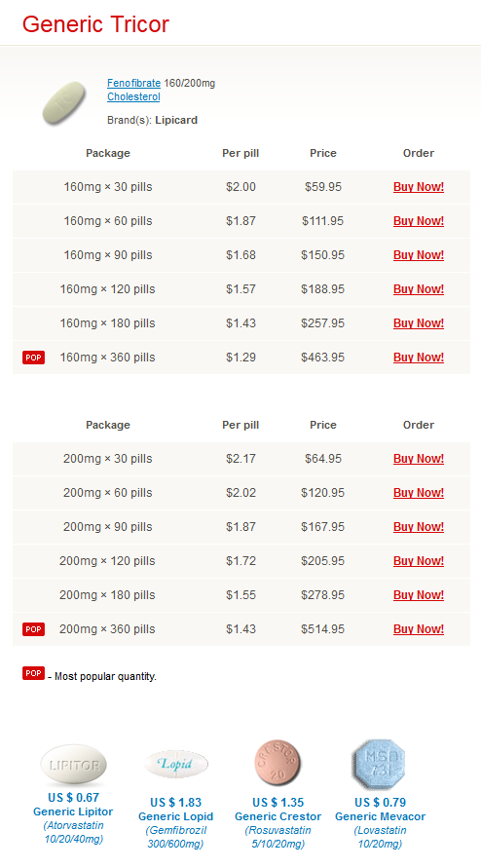Image resolution: width=481 pixels, height=868 pixels.
Task: Click the Mevacor blue pill image
Action: [x=380, y=765]
